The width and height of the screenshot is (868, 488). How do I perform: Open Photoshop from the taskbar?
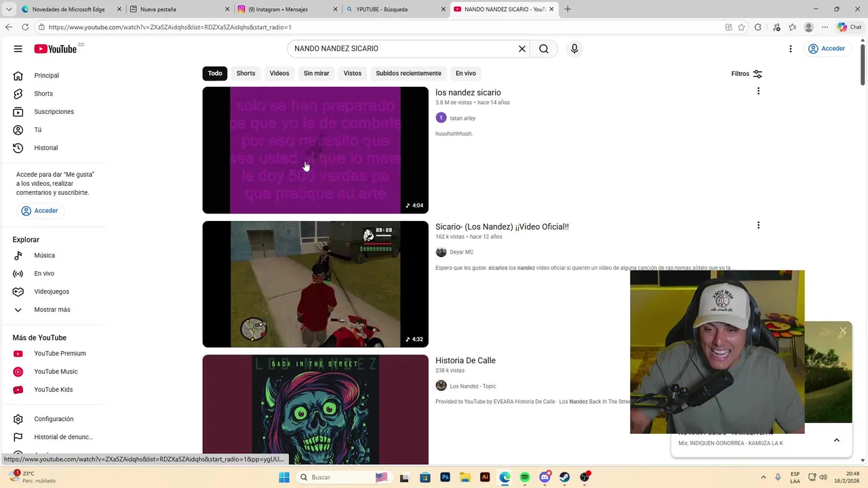point(445,477)
